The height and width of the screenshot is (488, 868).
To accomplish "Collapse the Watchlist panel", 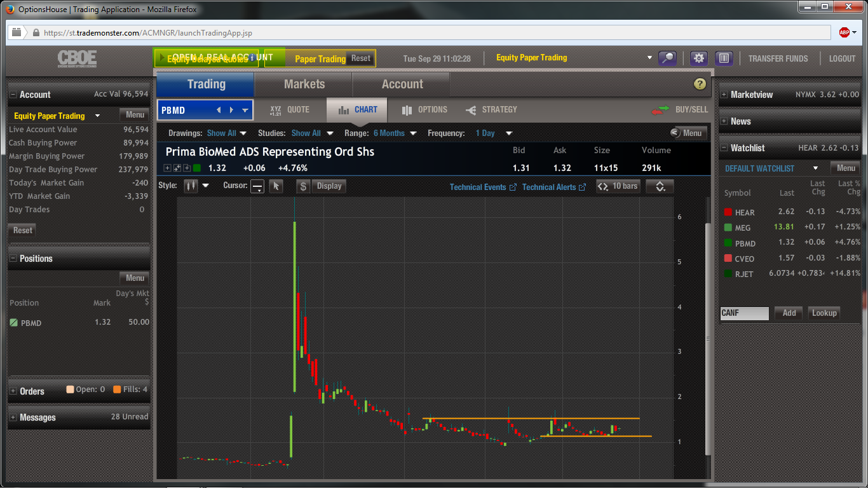I will (x=723, y=148).
